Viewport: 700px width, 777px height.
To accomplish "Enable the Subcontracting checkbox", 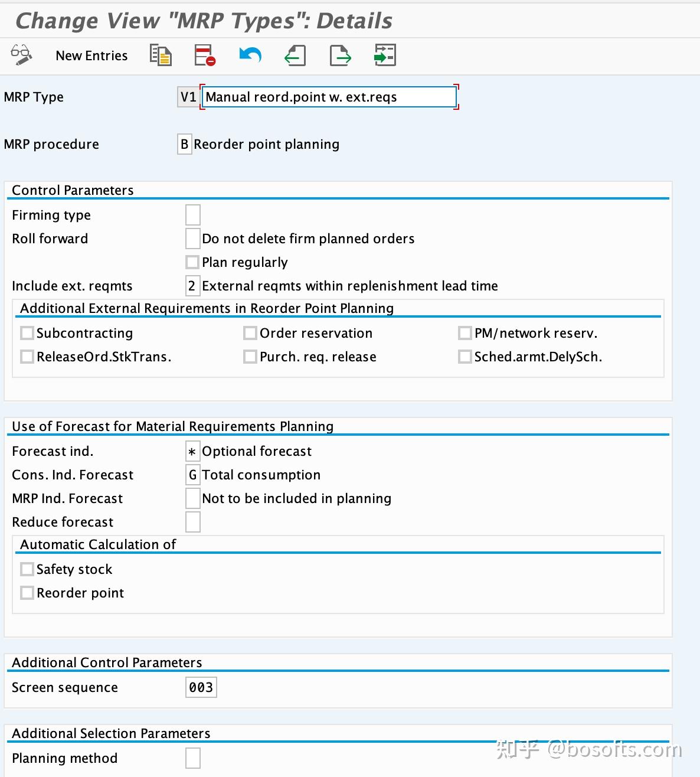I will pos(27,332).
